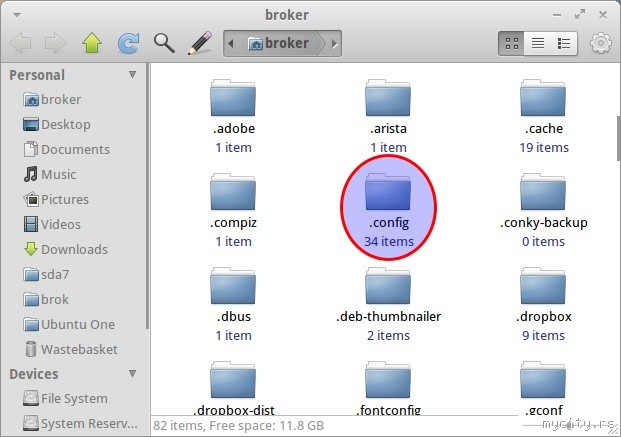Screen dimensions: 621x437
Task: Open broker home in sidebar
Action: [52, 99]
